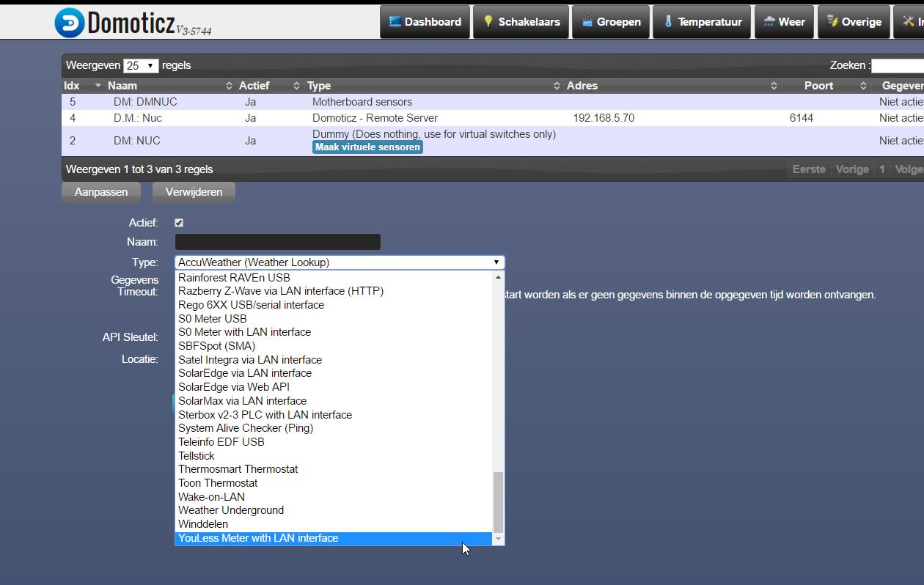Select Thermosmart Thermostat option
The image size is (924, 585).
coord(334,469)
